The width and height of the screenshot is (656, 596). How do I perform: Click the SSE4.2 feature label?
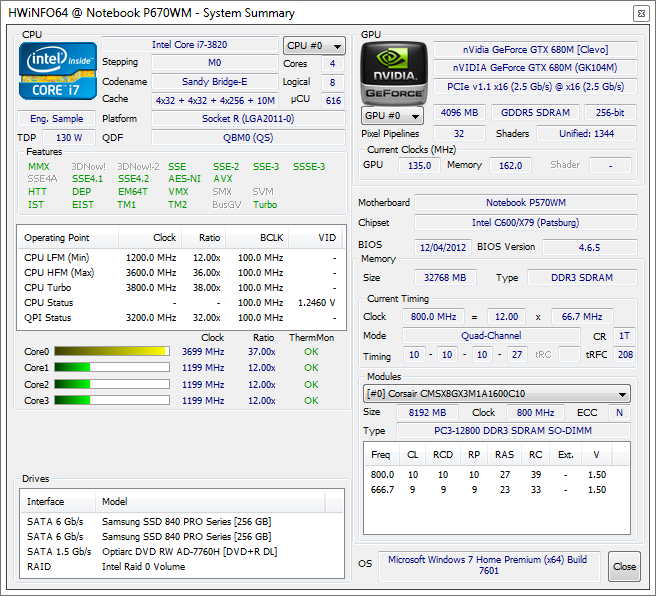[133, 179]
